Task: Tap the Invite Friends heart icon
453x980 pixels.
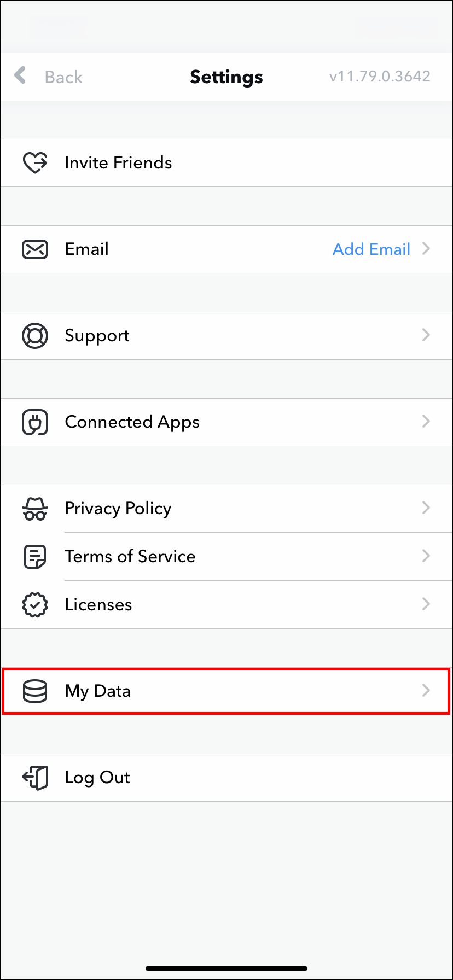Action: (x=35, y=163)
